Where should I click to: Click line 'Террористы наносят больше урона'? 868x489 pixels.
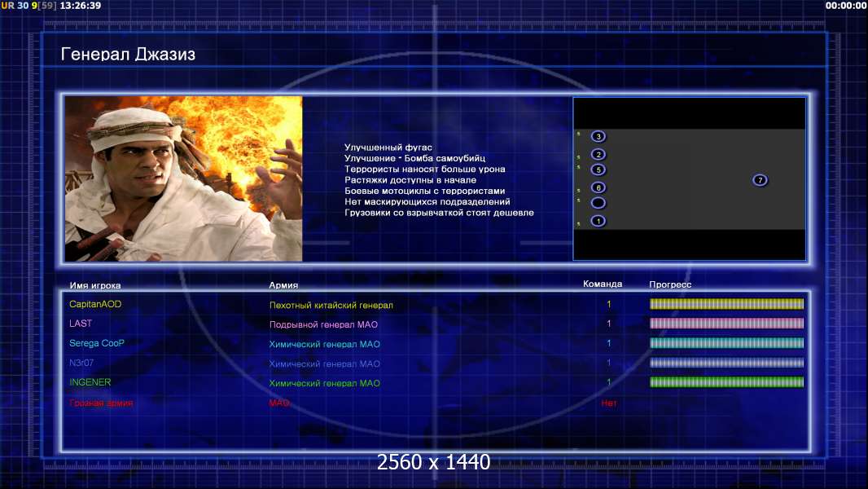click(424, 169)
